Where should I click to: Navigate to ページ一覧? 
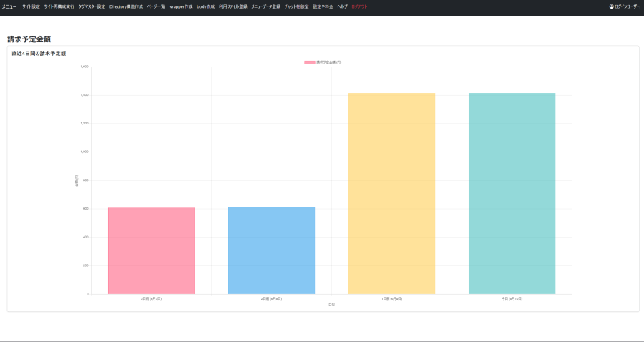[x=156, y=6]
